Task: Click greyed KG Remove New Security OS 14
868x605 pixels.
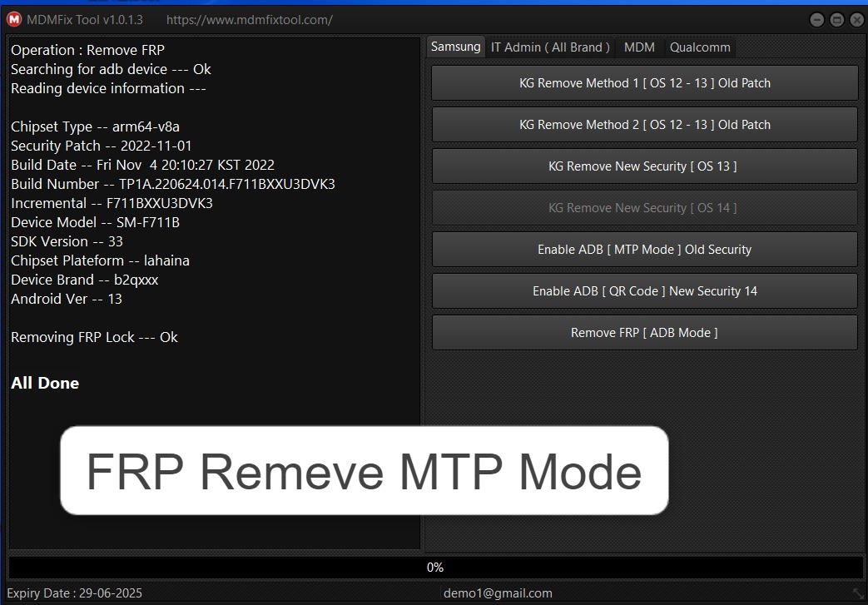Action: pyautogui.click(x=644, y=207)
